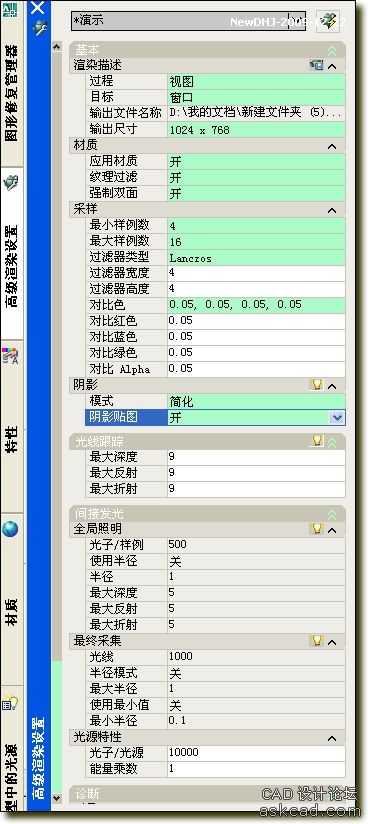The width and height of the screenshot is (368, 824).
Task: Click the 使用半径 value 关
Action: (x=256, y=561)
